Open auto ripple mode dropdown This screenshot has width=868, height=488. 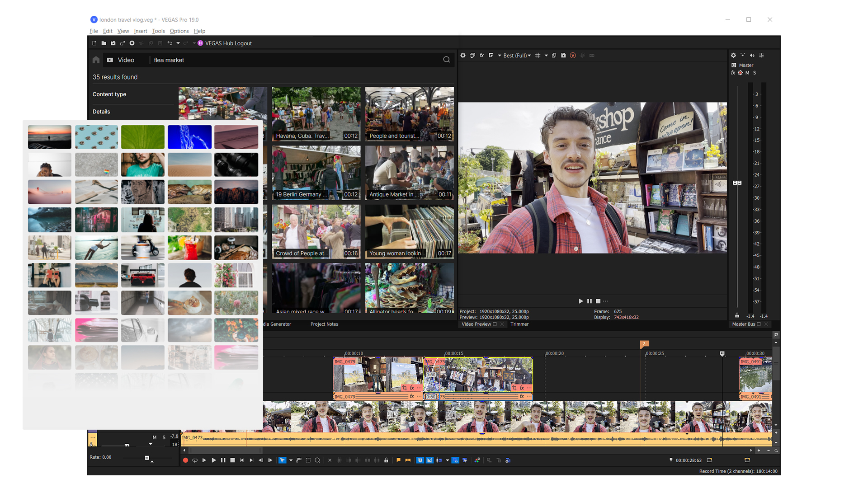click(x=448, y=460)
